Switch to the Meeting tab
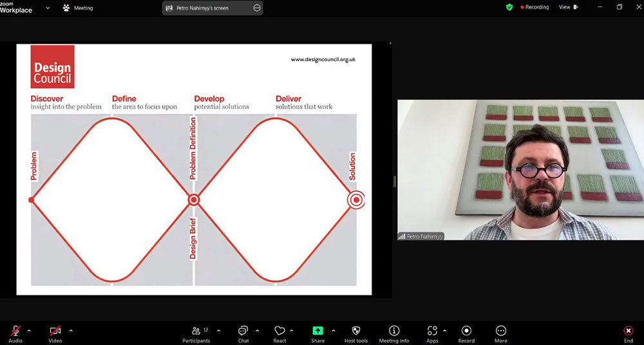644x345 pixels. click(x=78, y=8)
